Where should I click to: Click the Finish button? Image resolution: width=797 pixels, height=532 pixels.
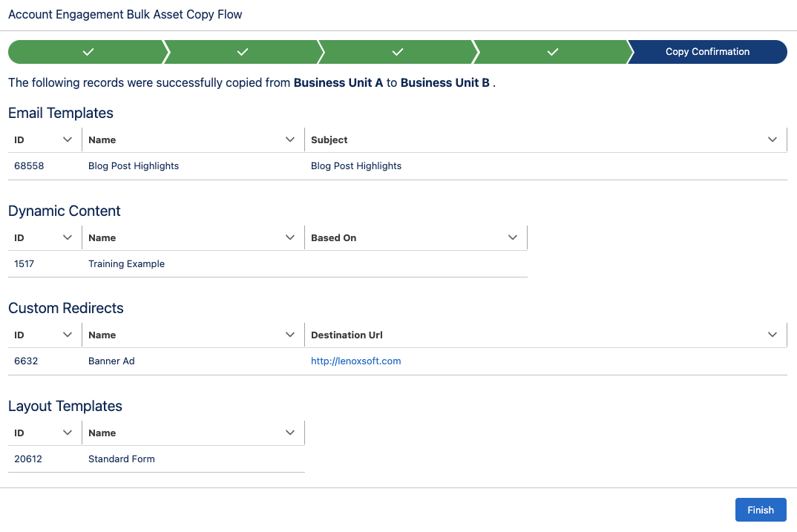pos(761,510)
